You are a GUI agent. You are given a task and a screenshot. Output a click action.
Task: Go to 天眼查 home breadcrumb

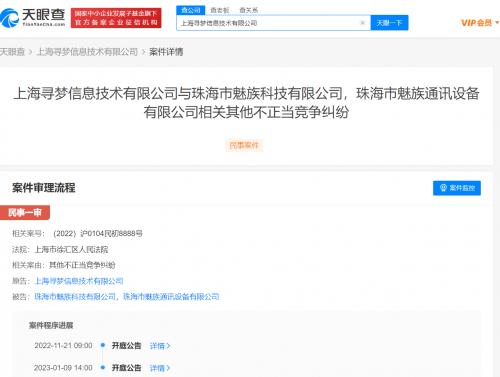tap(12, 52)
